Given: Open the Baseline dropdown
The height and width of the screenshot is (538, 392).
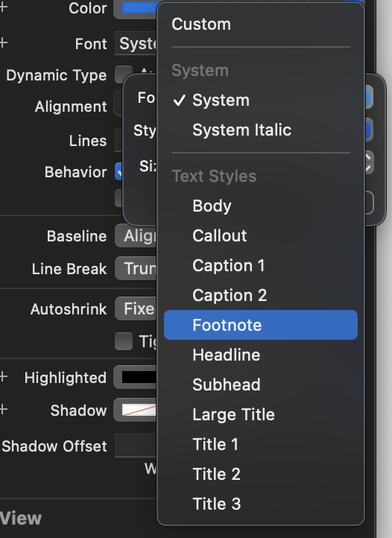Looking at the screenshot, I should coord(136,235).
